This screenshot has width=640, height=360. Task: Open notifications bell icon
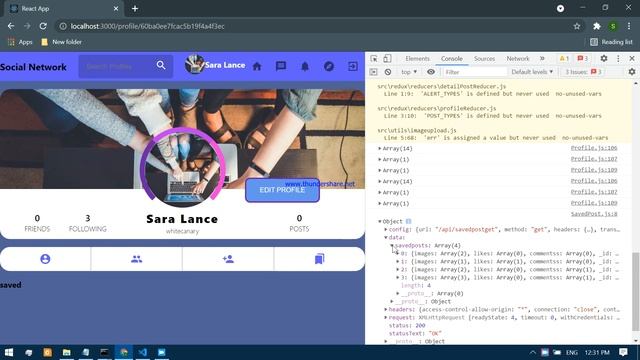(x=305, y=66)
